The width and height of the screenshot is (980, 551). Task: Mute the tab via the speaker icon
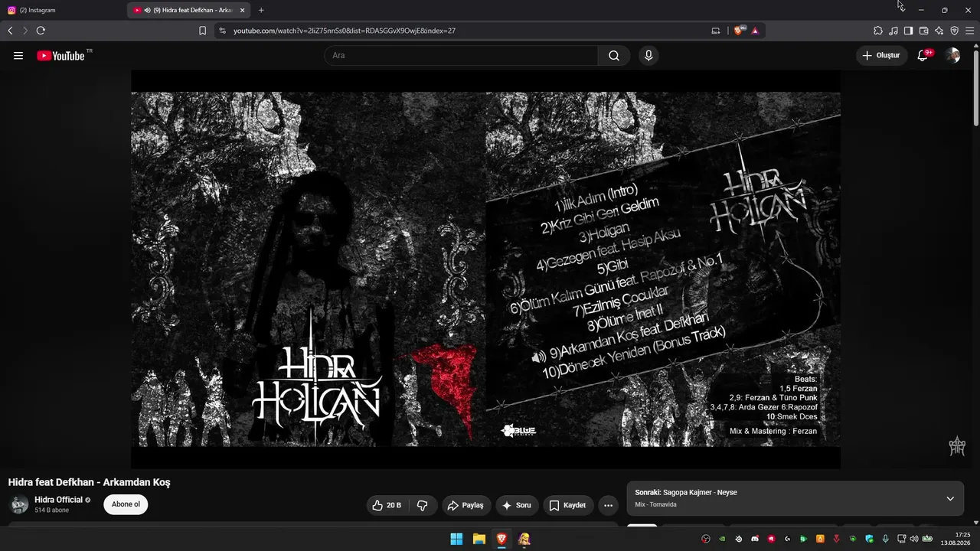[147, 10]
